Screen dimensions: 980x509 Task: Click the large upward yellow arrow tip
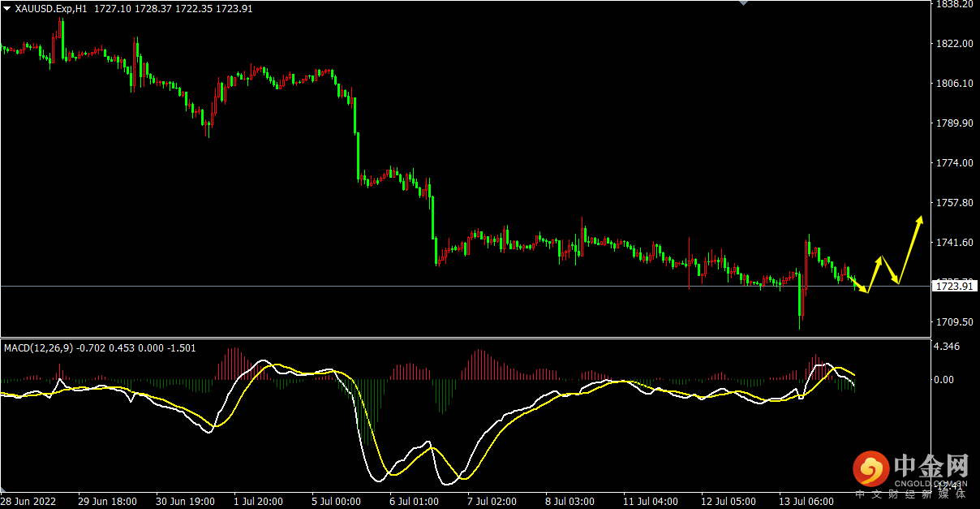click(x=920, y=218)
